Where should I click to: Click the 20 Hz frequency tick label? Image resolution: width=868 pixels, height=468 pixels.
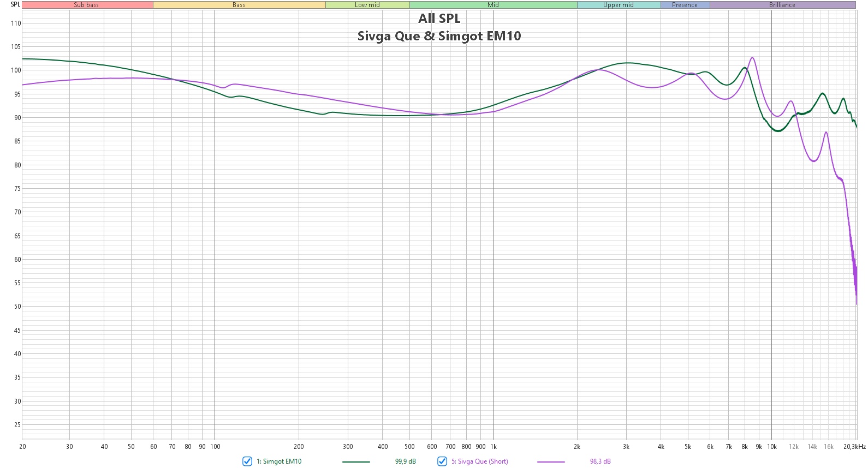pyautogui.click(x=22, y=447)
